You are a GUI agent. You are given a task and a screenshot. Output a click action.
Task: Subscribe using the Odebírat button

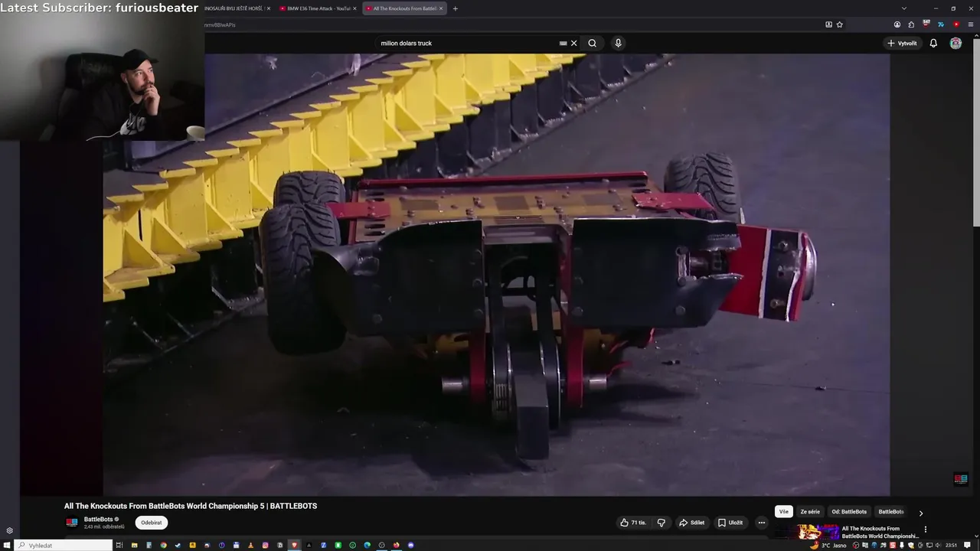coord(152,523)
